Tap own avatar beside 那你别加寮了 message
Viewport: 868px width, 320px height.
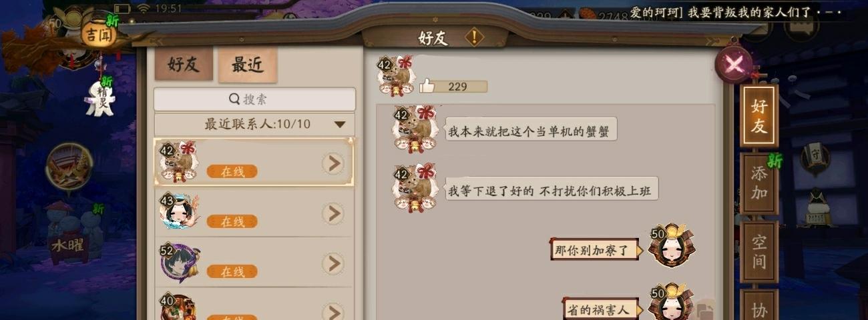point(671,245)
